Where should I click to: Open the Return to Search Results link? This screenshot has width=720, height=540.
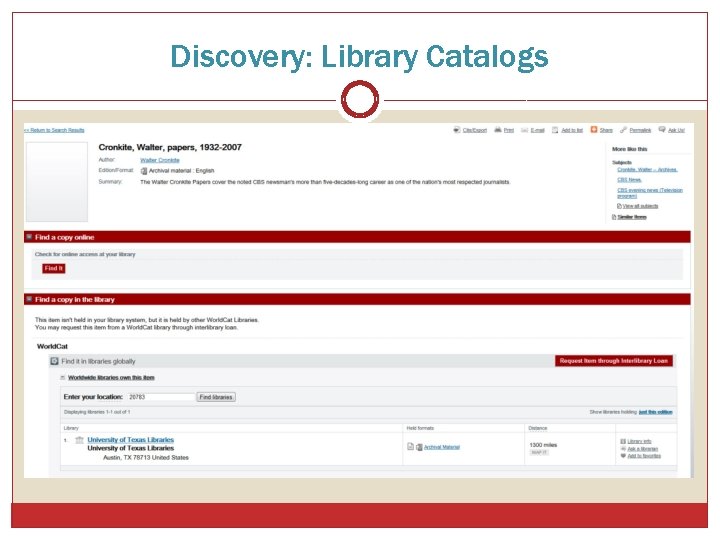click(54, 130)
